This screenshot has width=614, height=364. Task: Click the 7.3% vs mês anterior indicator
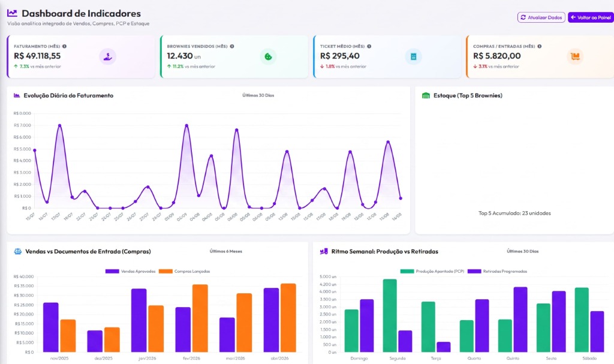[x=37, y=67]
